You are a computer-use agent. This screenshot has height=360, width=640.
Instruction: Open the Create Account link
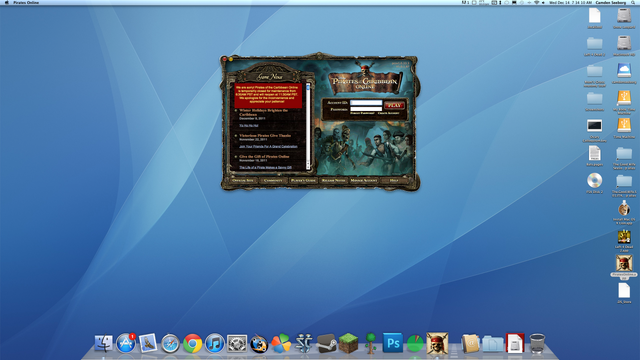click(x=388, y=113)
